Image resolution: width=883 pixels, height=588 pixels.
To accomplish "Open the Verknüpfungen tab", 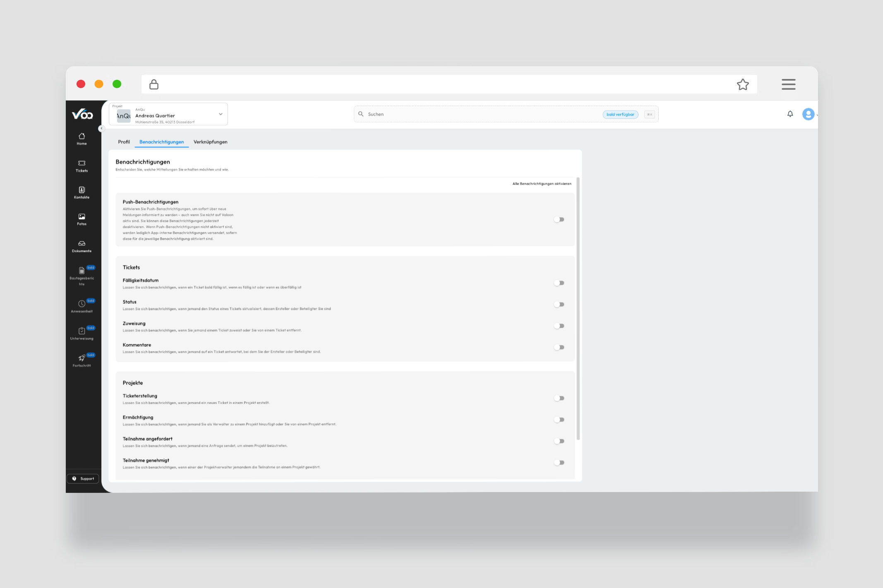I will pyautogui.click(x=210, y=142).
